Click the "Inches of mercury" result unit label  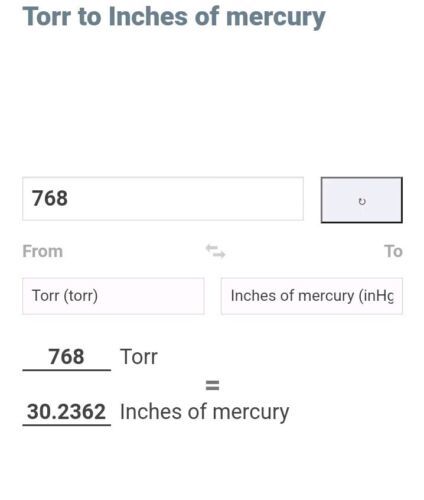click(204, 412)
